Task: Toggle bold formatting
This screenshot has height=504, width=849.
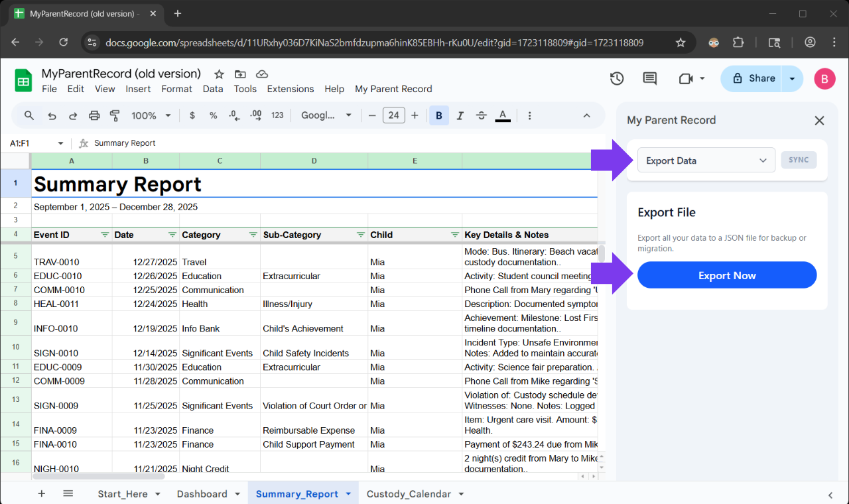Action: tap(438, 115)
